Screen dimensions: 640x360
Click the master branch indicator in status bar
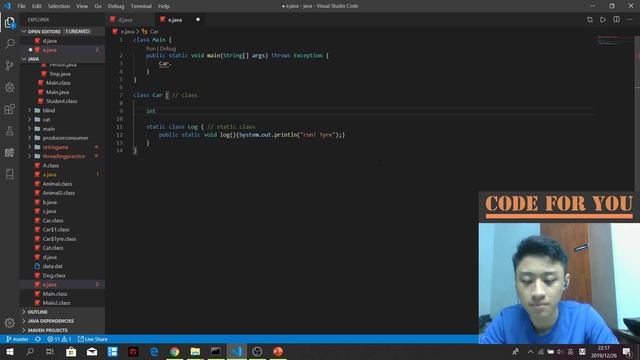point(17,339)
